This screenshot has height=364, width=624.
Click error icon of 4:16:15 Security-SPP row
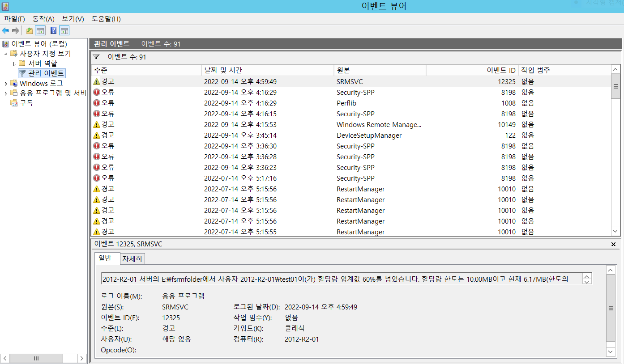pos(97,114)
